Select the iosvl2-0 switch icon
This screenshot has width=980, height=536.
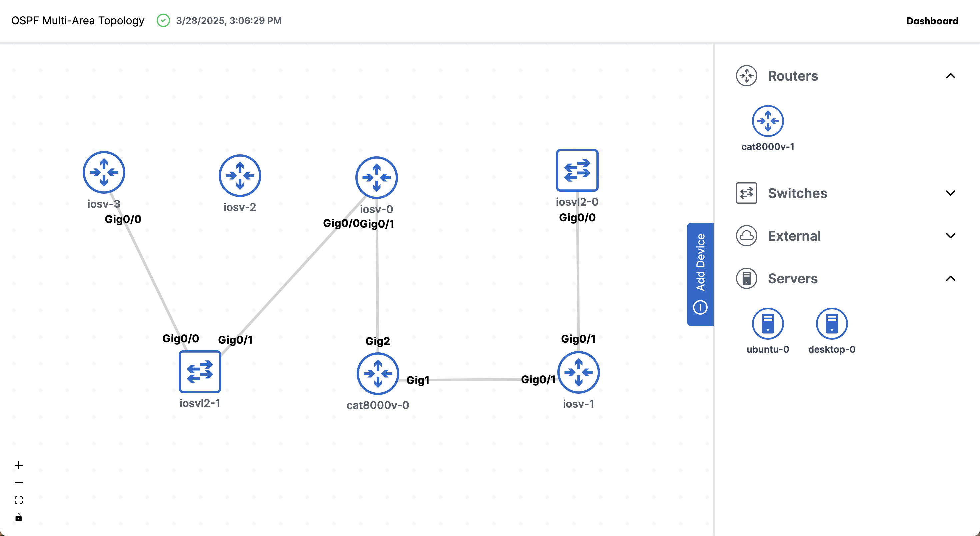coord(577,170)
